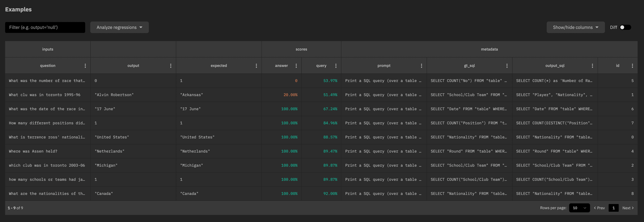Open the gt_sql column options icon
The height and width of the screenshot is (222, 644).
[507, 66]
